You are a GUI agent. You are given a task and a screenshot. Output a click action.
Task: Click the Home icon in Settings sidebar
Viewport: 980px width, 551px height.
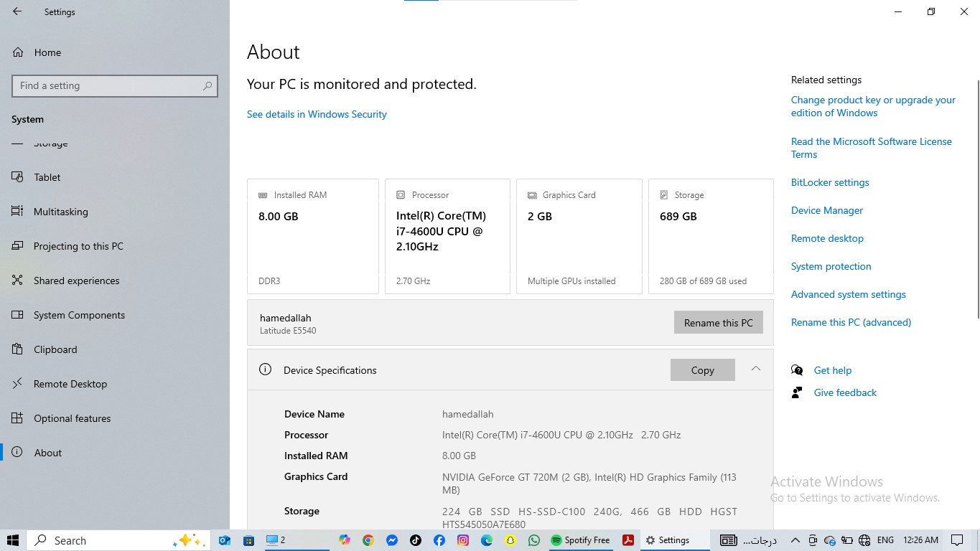coord(17,52)
